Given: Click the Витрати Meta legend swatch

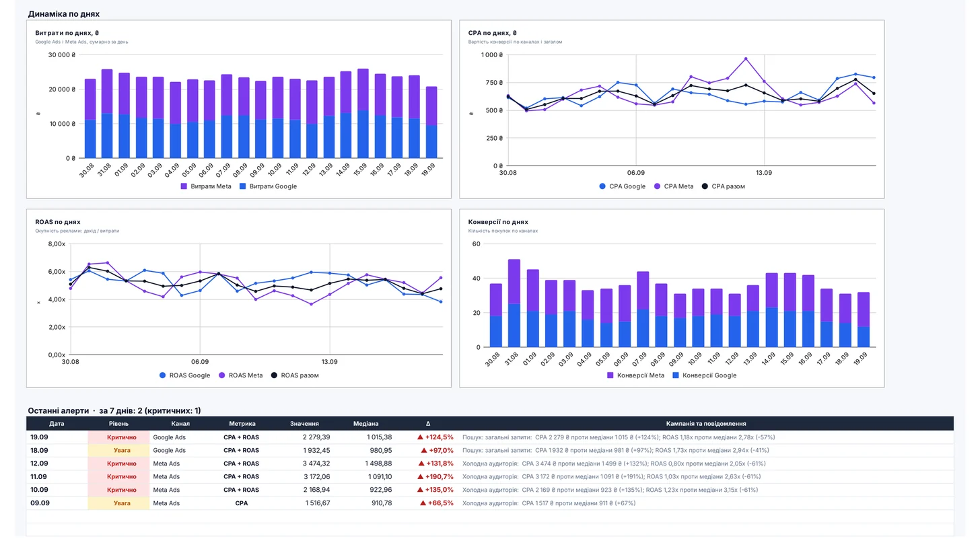Looking at the screenshot, I should pyautogui.click(x=184, y=186).
